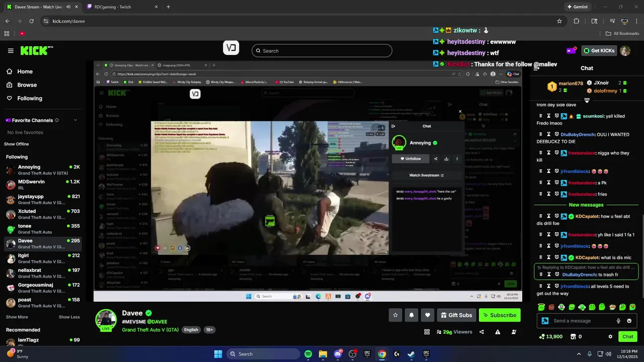
Task: Click username DtuBabyDrench in trash fr message
Action: (579, 275)
